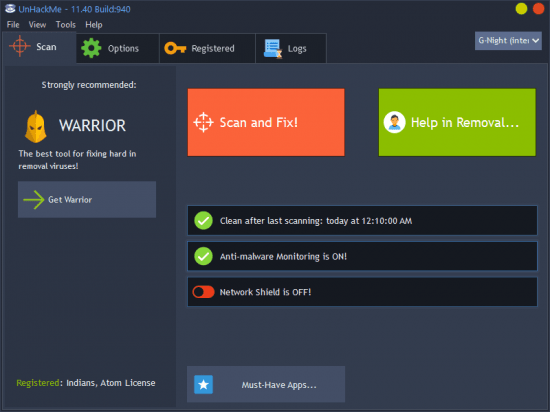Image resolution: width=550 pixels, height=412 pixels.
Task: Click the golden Warrior helmet icon
Action: point(35,127)
